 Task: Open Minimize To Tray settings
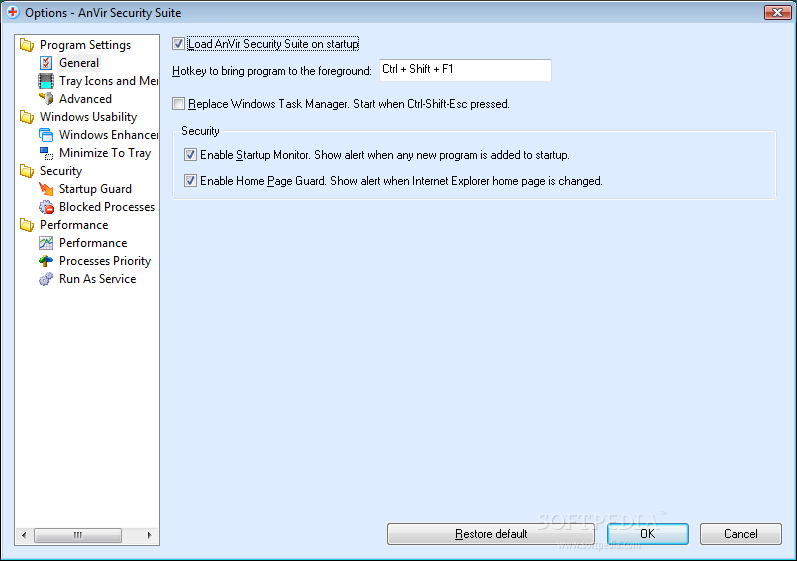[105, 153]
